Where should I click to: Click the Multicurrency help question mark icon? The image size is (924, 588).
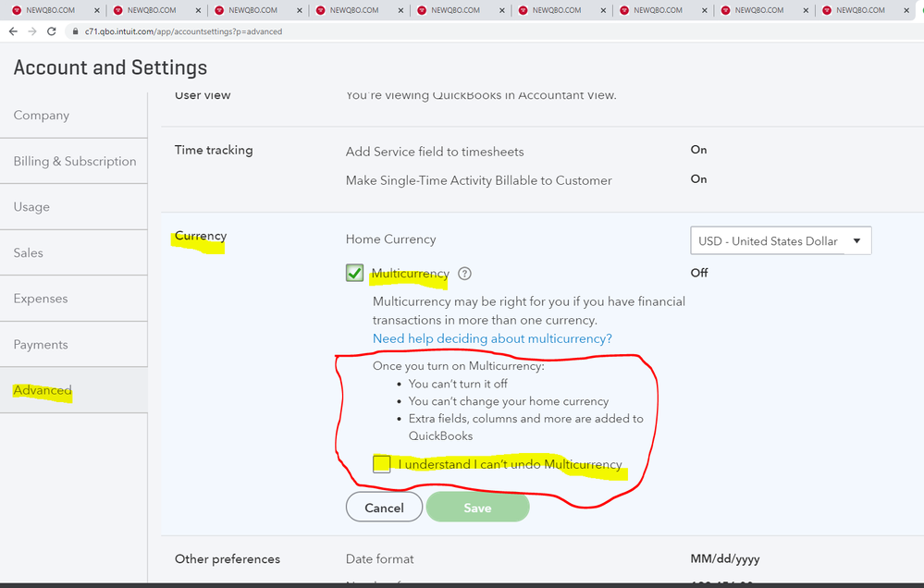coord(464,274)
